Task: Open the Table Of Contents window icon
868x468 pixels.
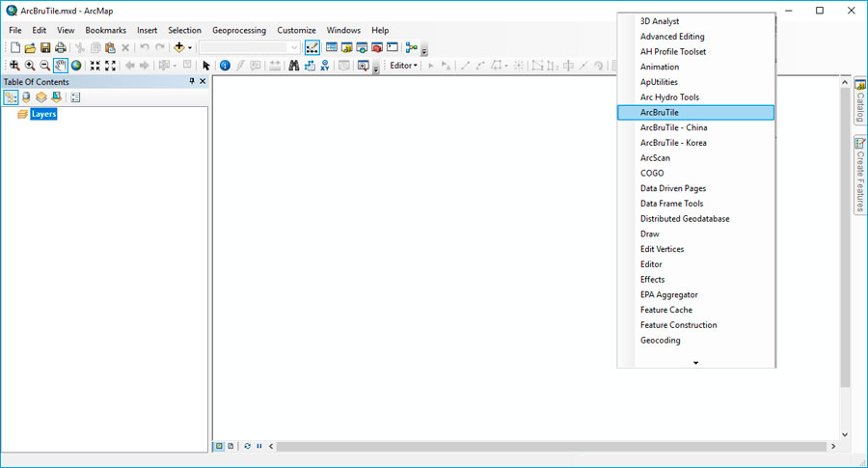Action: tap(332, 47)
